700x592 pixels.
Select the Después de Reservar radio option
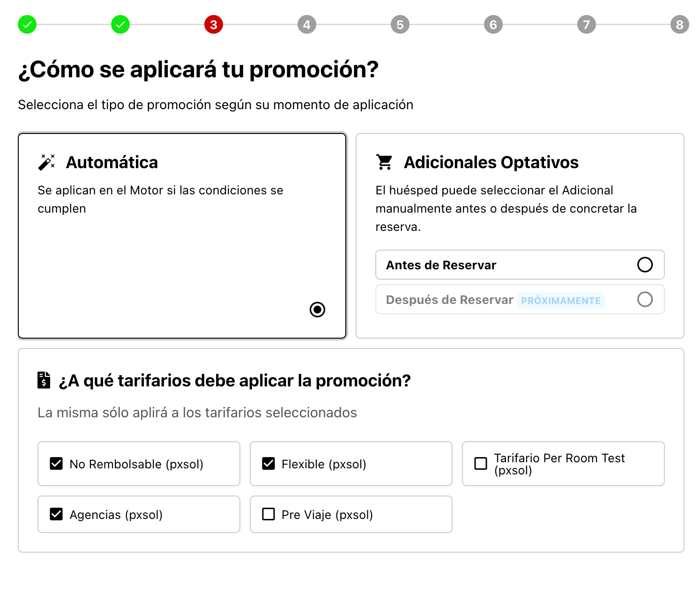(x=645, y=299)
